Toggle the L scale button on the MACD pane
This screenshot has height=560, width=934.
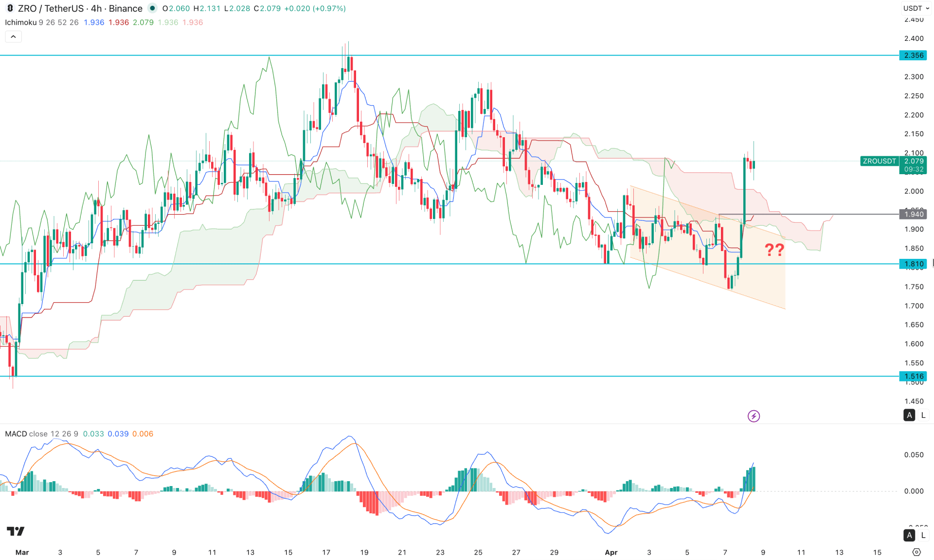[923, 535]
